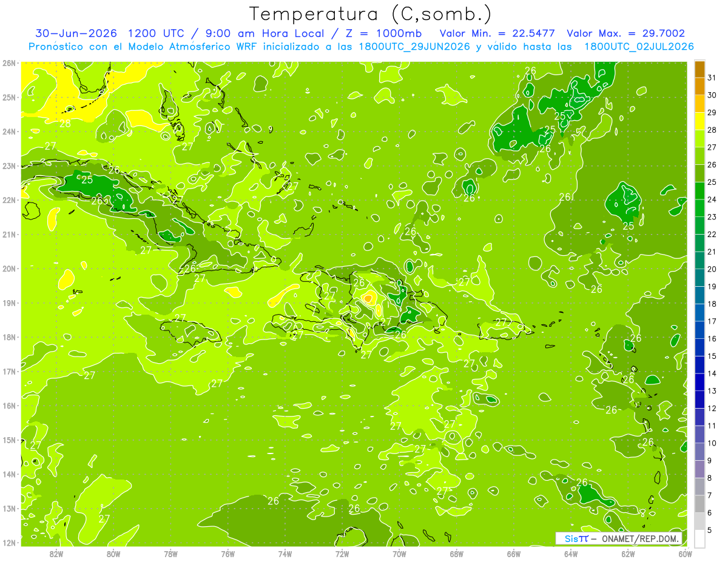Click the white swatch below 5 on colorbar
Image resolution: width=728 pixels, height=562 pixels.
point(699,538)
